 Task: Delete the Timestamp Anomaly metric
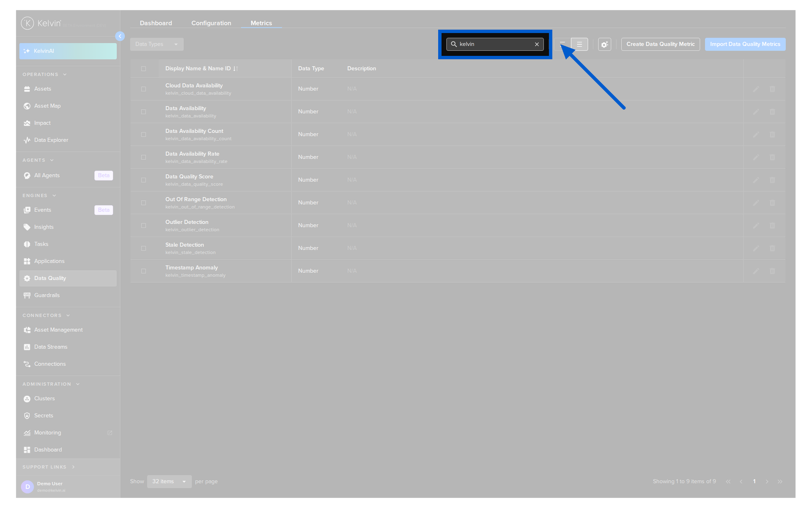click(772, 271)
